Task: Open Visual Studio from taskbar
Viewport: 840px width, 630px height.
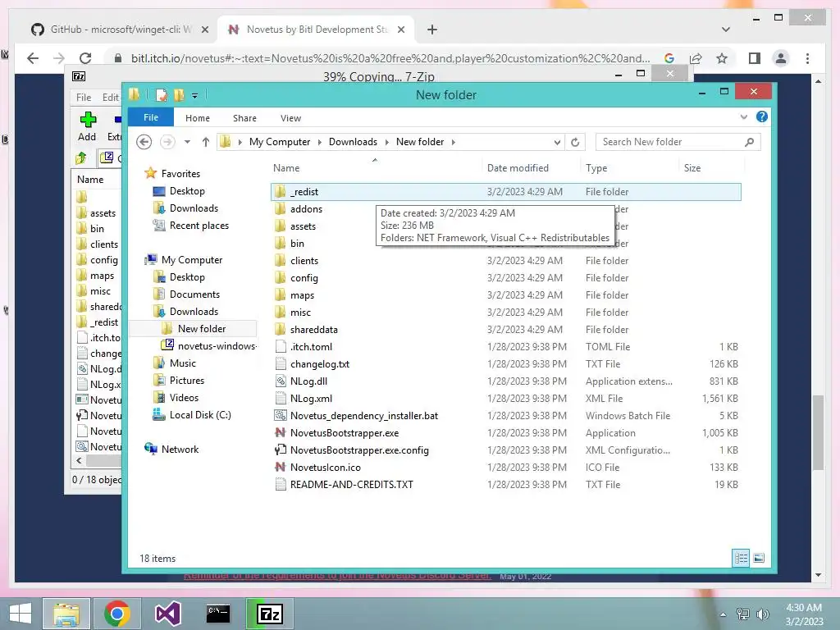Action: coord(167,614)
